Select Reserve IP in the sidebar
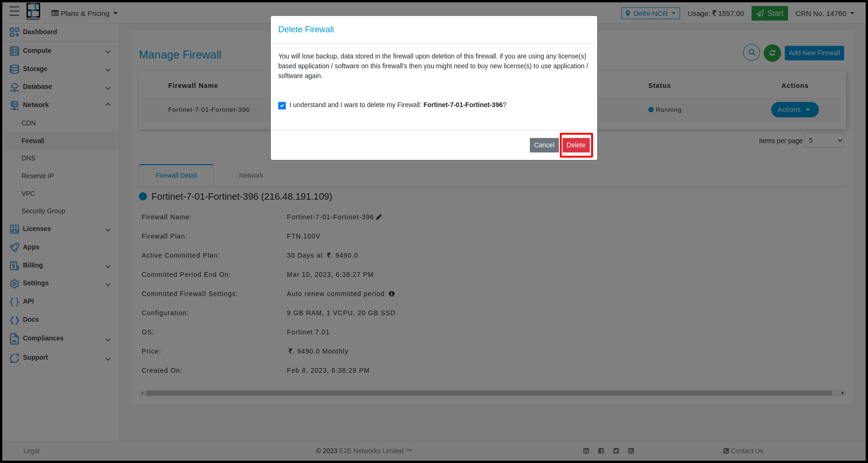 point(38,176)
